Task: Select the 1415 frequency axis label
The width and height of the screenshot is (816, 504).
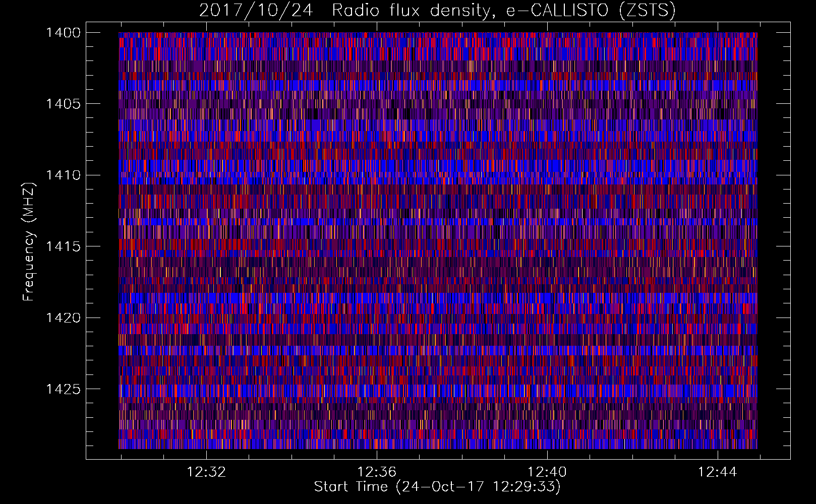Action: coord(63,246)
